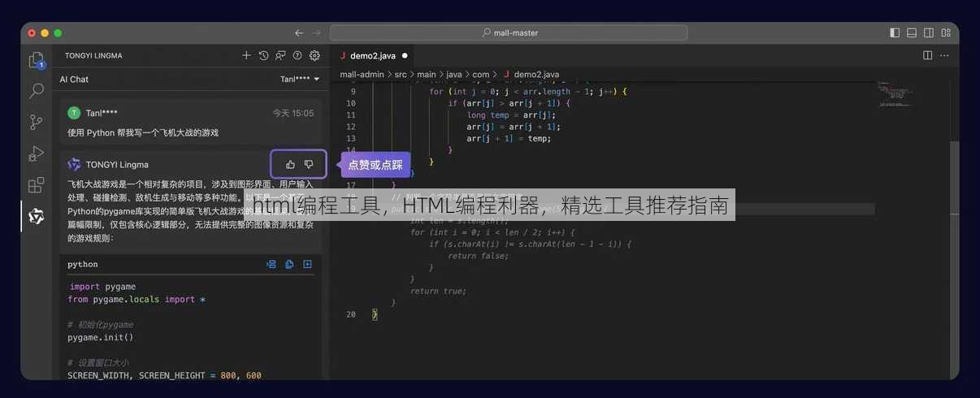Click the mall-master command center search

pos(509,33)
